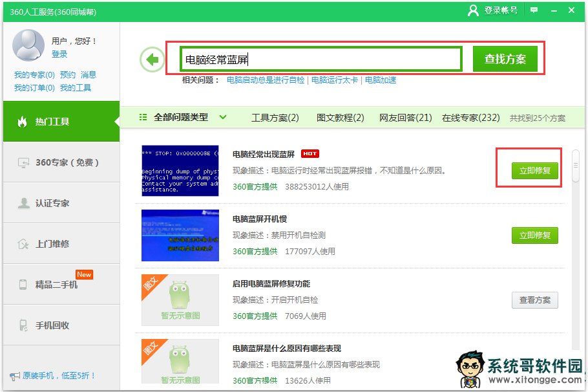Open 认证专家 sidebar section
The height and width of the screenshot is (392, 588).
(x=61, y=203)
